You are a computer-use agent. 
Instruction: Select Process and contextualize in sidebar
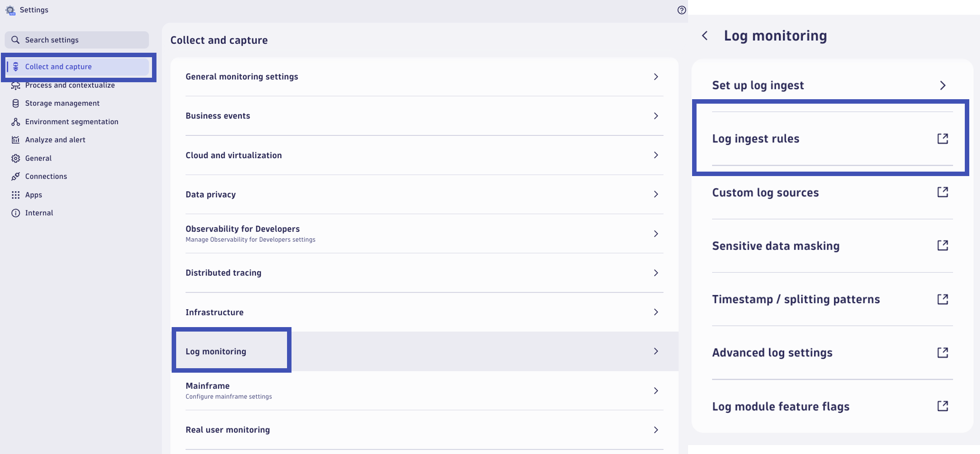[77, 85]
